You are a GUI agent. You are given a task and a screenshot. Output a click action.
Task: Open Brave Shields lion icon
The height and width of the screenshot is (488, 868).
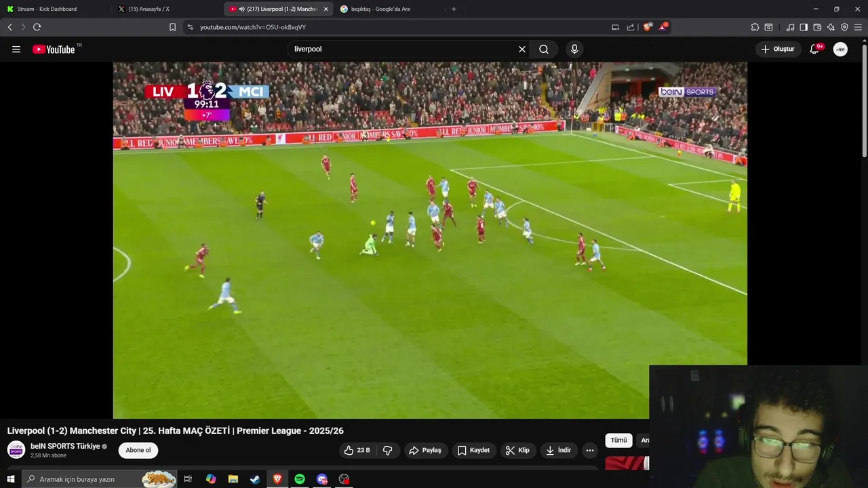(647, 27)
